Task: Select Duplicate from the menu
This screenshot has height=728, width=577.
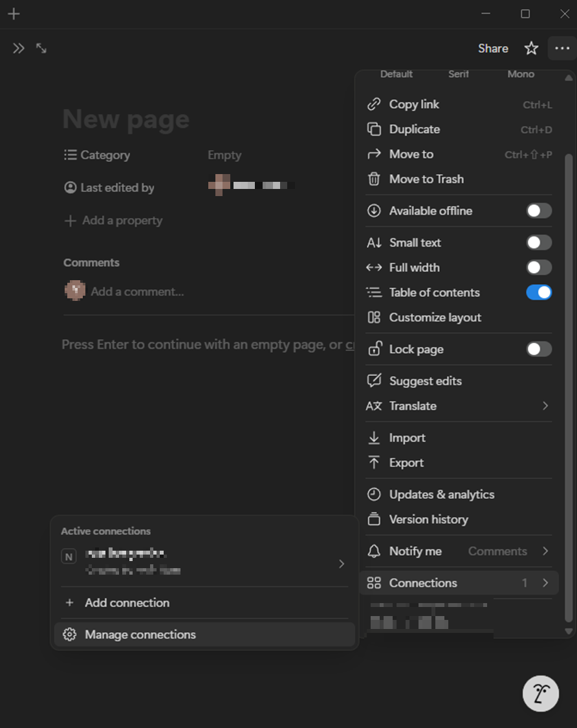Action: tap(414, 129)
